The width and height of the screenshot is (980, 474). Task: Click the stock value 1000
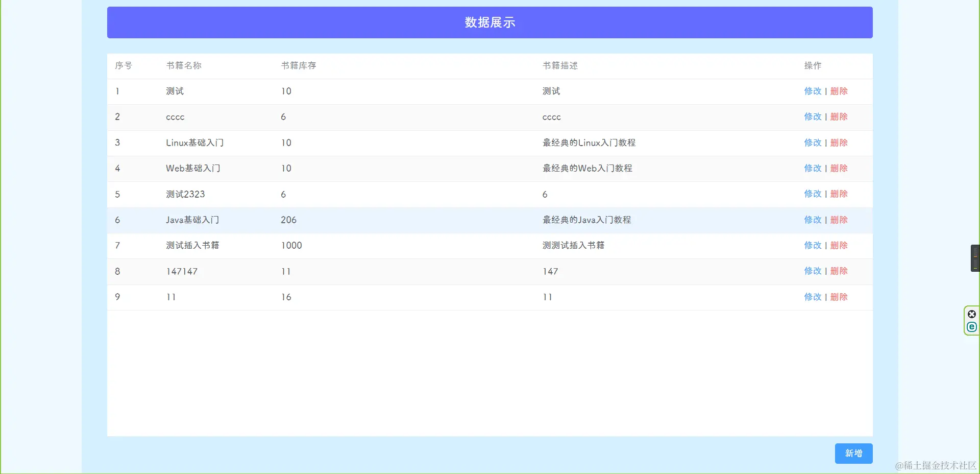tap(291, 245)
